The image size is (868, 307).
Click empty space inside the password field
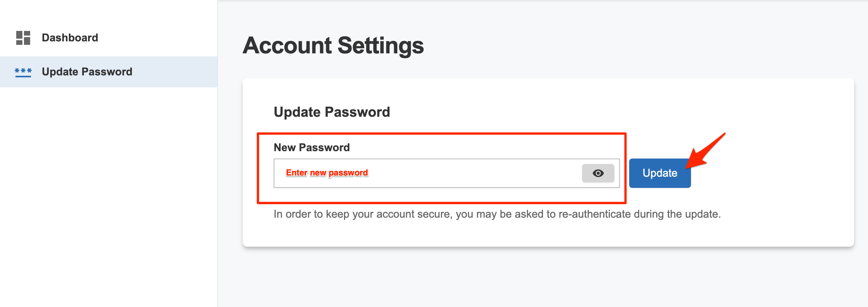click(475, 173)
